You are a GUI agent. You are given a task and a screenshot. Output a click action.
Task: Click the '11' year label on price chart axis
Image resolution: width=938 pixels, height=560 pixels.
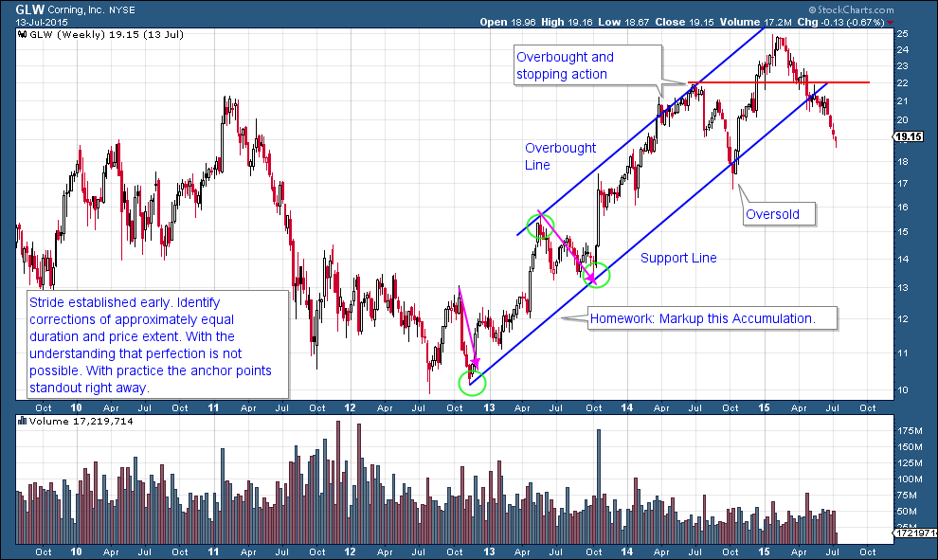tap(213, 408)
